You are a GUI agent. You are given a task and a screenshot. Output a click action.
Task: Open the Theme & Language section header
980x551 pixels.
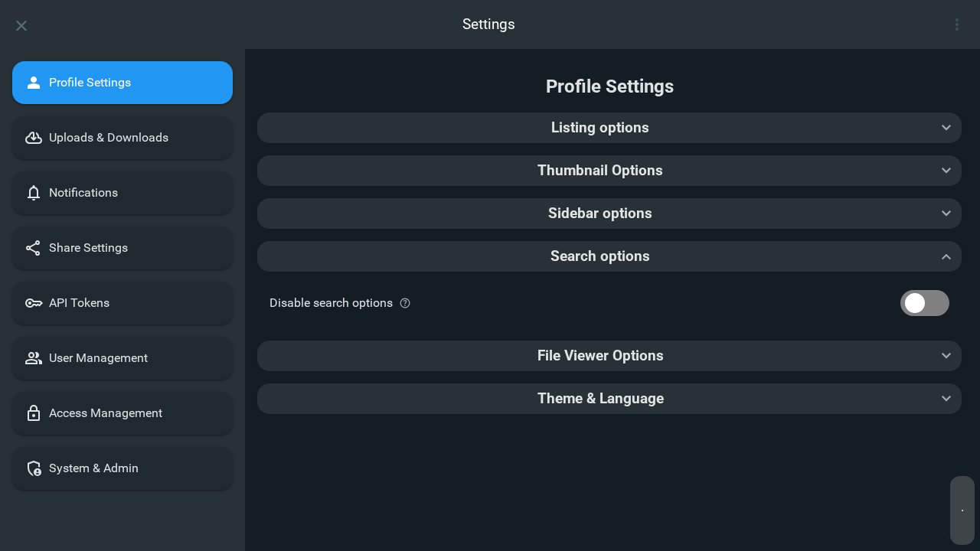click(609, 399)
